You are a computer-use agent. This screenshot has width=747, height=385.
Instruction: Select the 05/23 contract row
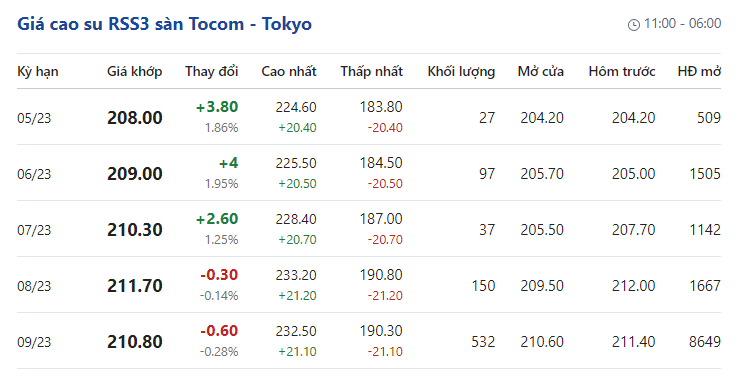pos(369,117)
